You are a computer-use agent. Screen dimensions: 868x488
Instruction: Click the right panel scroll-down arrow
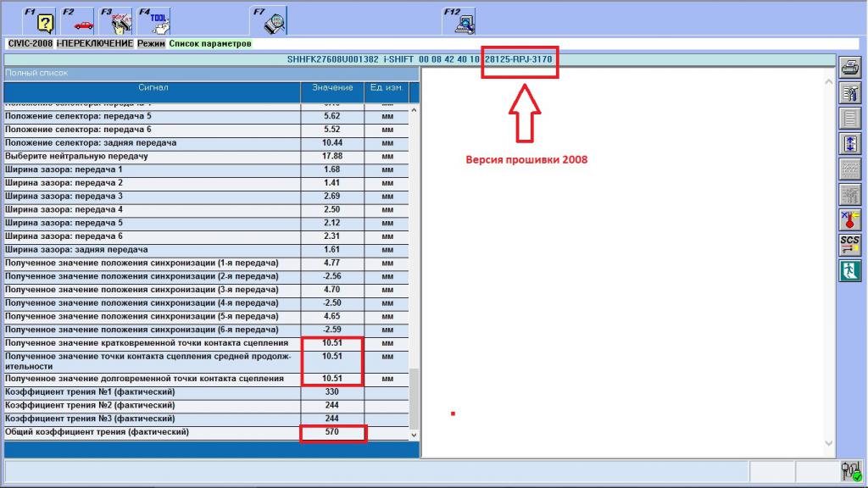[x=828, y=443]
